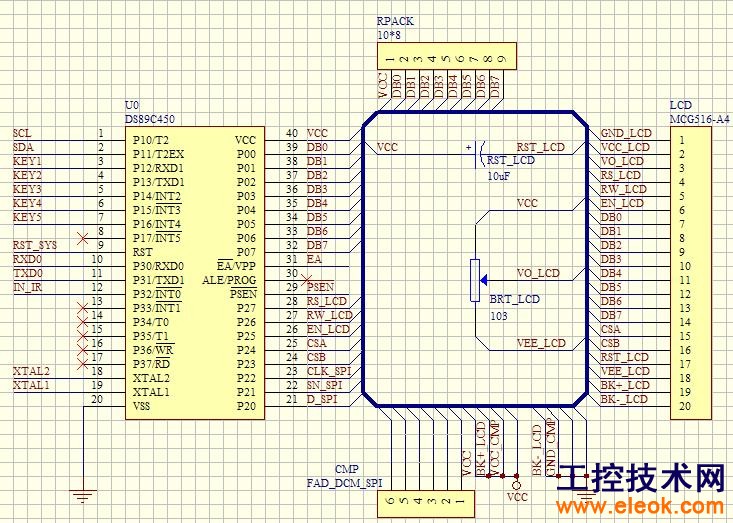Select the XTAL2 net label

pyautogui.click(x=31, y=372)
